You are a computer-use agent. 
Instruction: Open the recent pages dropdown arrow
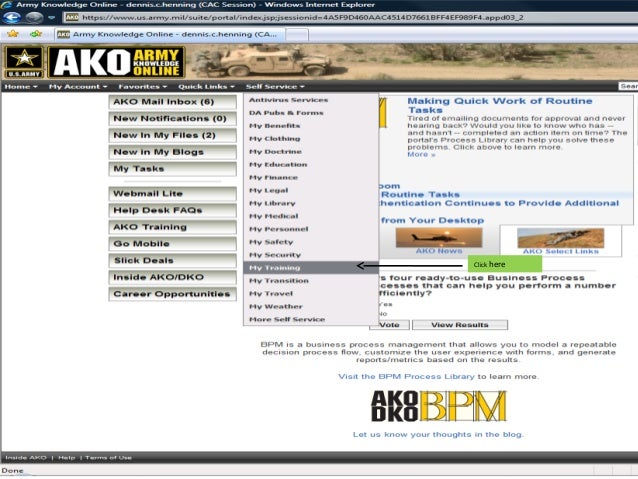[52, 17]
